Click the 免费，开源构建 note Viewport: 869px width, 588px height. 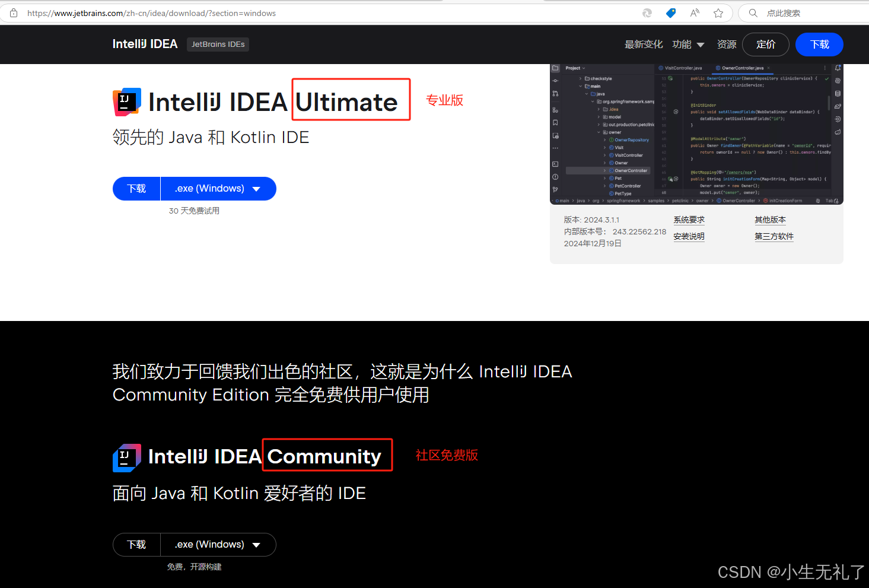[x=194, y=567]
